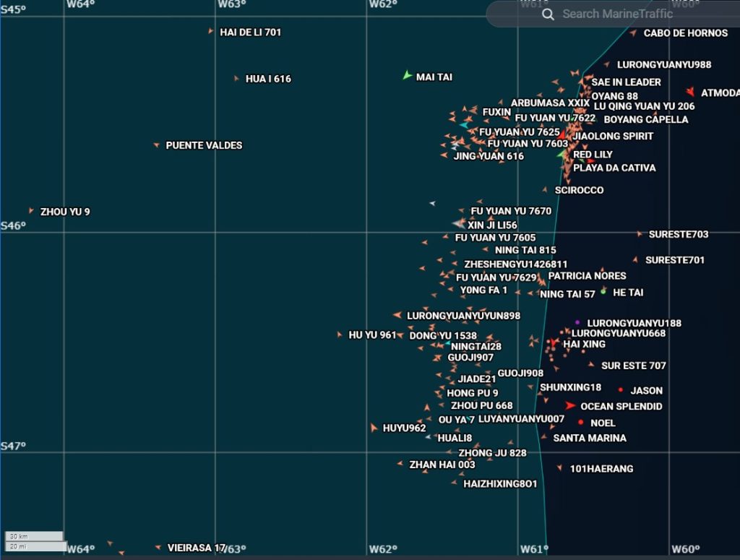The image size is (740, 560).
Task: Open the HU YU 961 vessel label
Action: click(372, 335)
